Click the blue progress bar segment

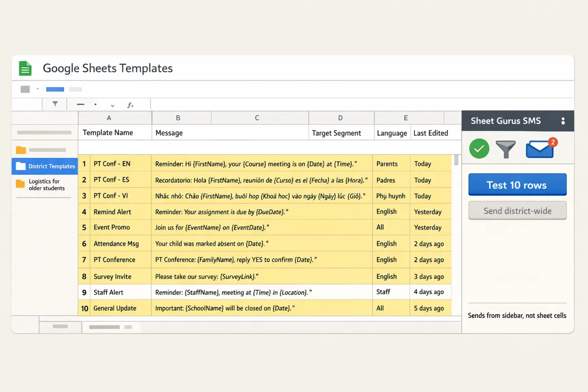[x=55, y=89]
